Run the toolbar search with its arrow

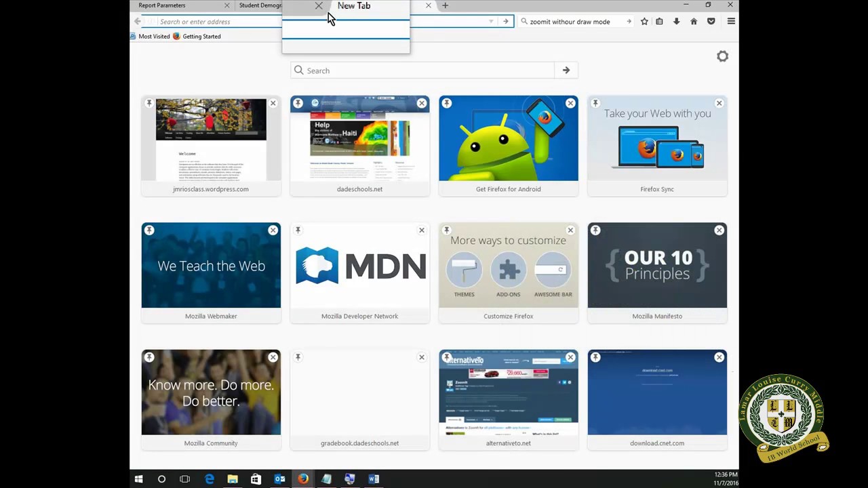[629, 22]
